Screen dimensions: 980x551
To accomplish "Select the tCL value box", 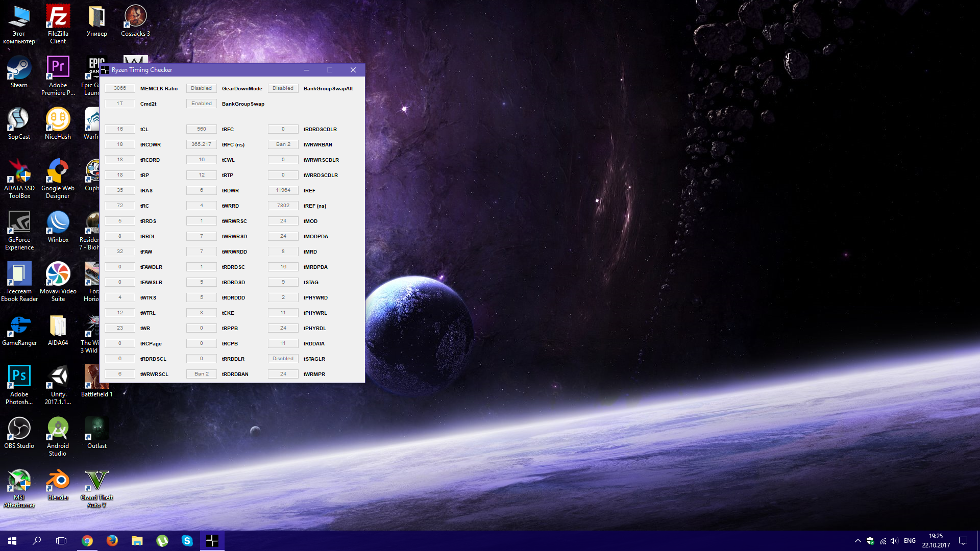I will [120, 129].
